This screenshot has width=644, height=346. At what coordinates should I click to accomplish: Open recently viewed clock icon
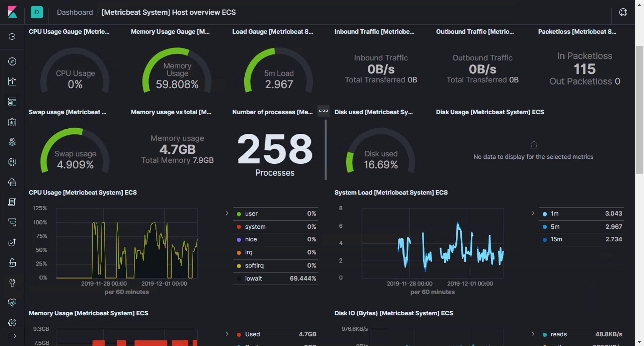(12, 37)
